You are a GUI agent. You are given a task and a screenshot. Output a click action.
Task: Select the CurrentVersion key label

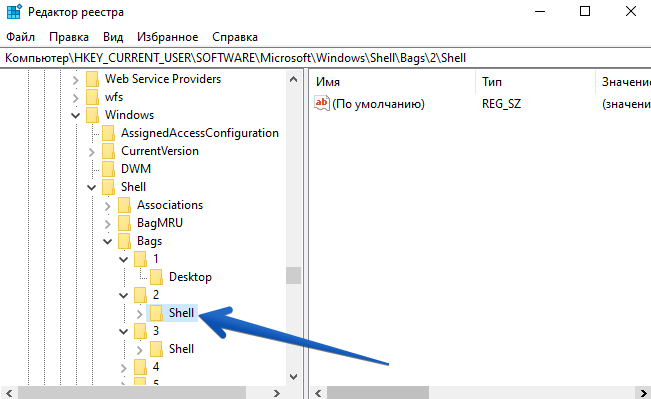[160, 151]
